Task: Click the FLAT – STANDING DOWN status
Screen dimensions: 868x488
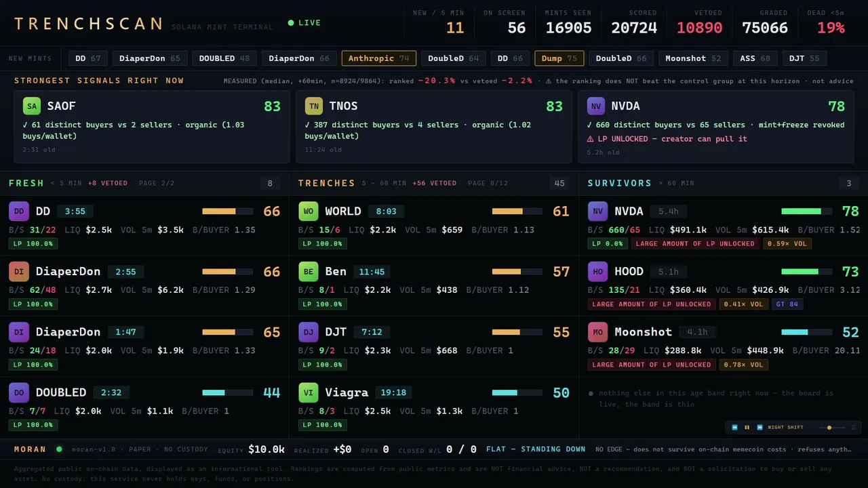Action: coord(536,449)
